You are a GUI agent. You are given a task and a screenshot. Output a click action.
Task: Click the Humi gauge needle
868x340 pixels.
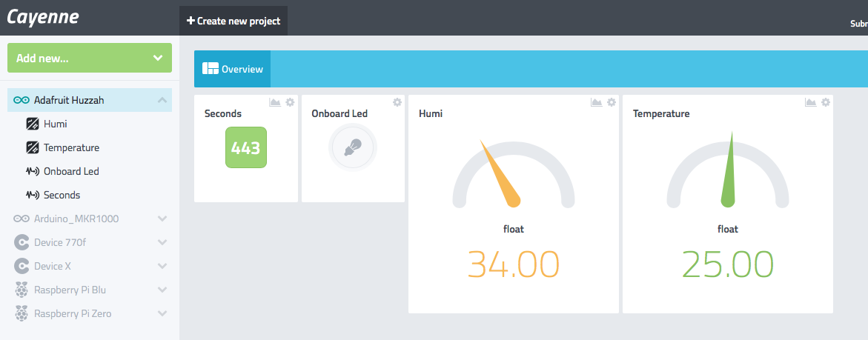[x=500, y=174]
